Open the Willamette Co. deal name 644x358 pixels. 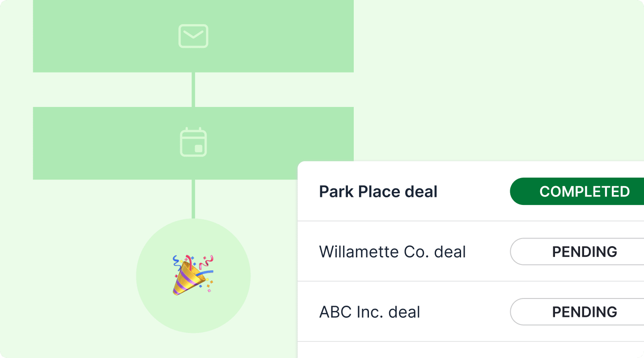click(x=392, y=251)
